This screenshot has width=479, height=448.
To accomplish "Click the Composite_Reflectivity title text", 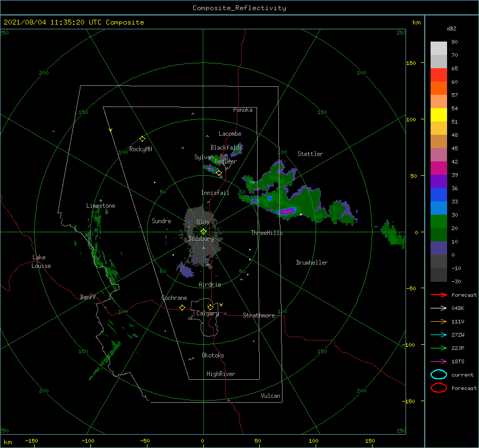I will tap(240, 8).
